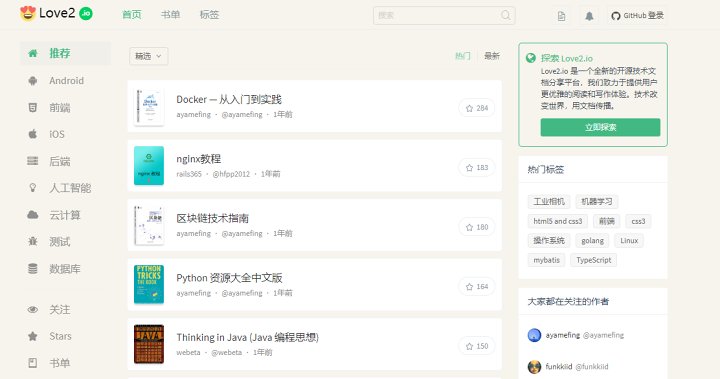Click the book icon beside 书单 in sidebar
The height and width of the screenshot is (379, 720).
33,363
